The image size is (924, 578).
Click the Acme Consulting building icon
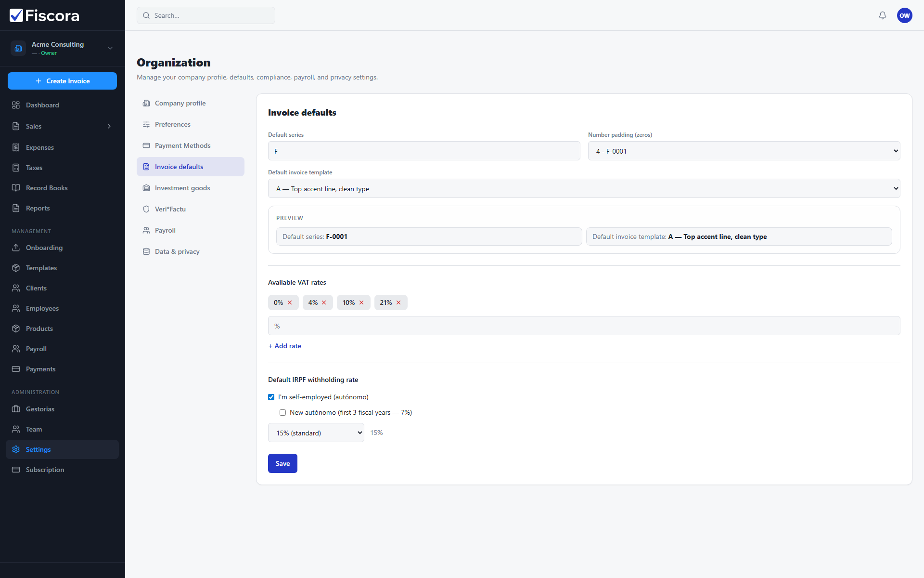pos(18,48)
